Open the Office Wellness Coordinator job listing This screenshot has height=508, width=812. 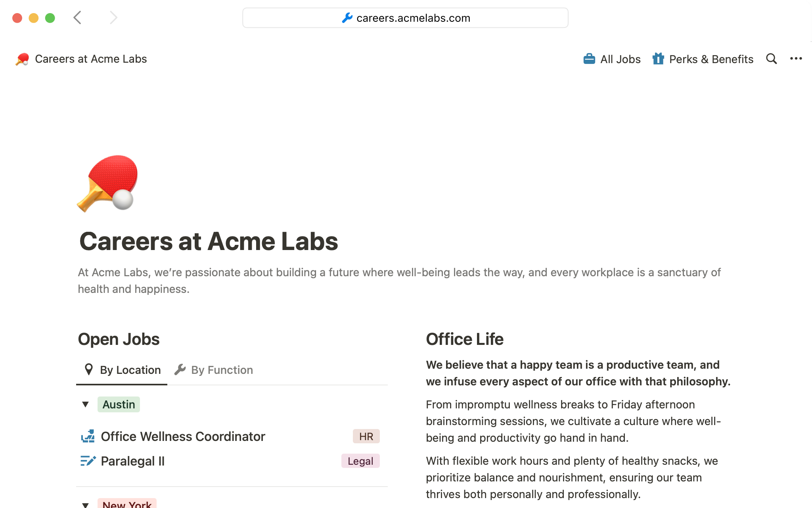[183, 437]
